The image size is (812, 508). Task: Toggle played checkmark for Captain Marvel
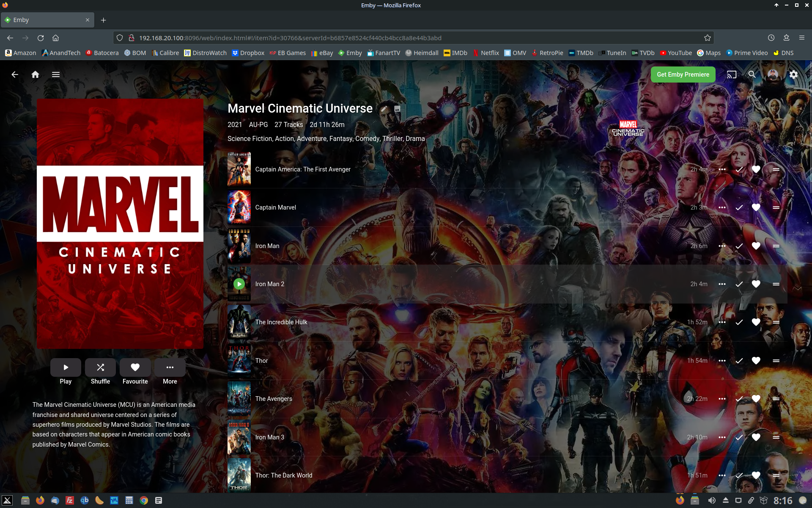click(x=739, y=207)
